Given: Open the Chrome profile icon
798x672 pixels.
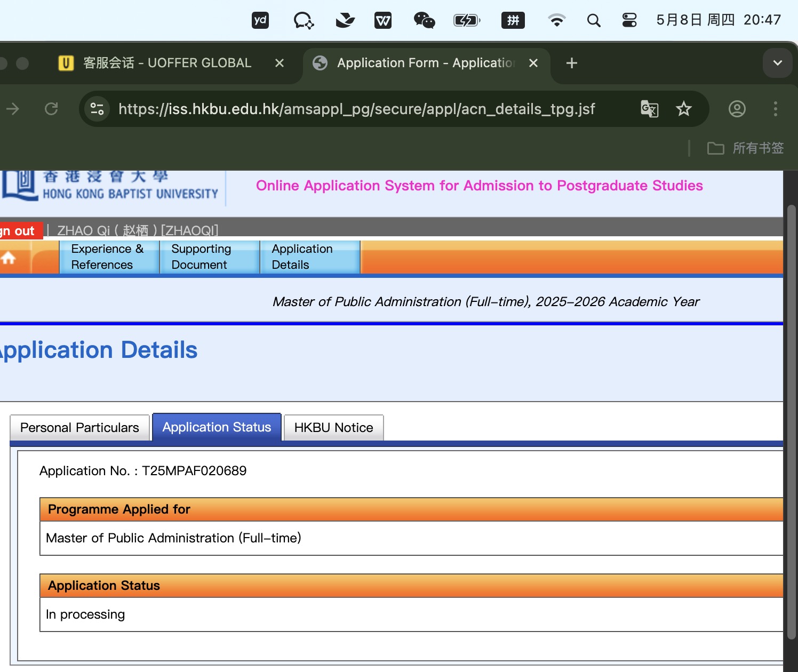Looking at the screenshot, I should (737, 109).
